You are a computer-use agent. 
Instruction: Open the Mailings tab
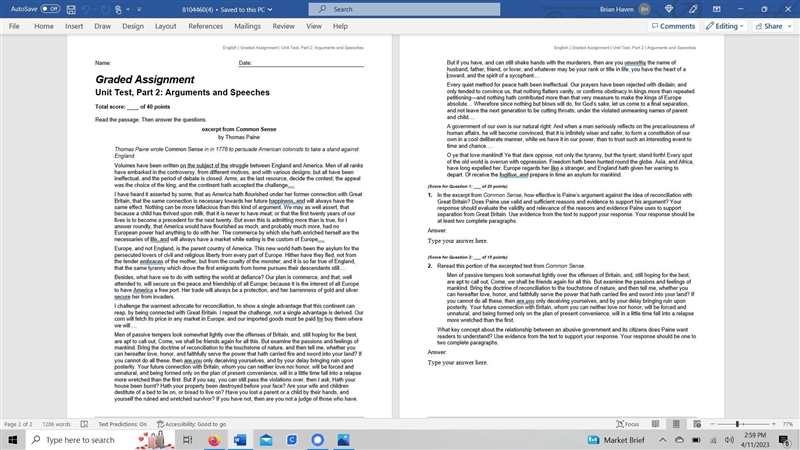point(247,26)
